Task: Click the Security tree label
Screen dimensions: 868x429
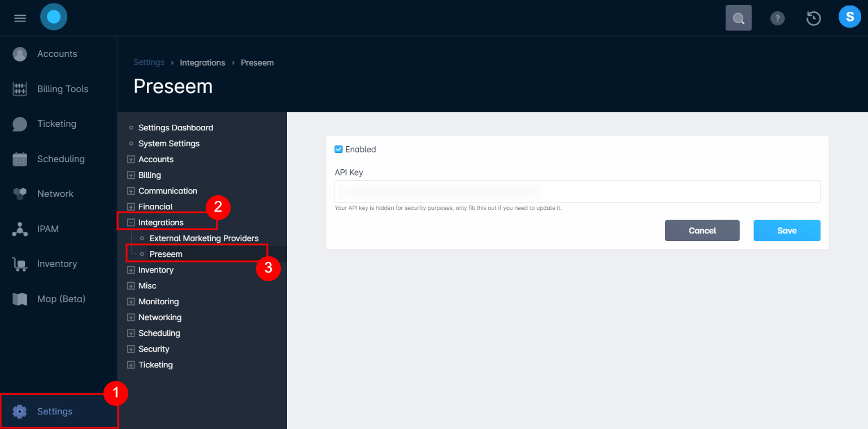Action: click(154, 349)
